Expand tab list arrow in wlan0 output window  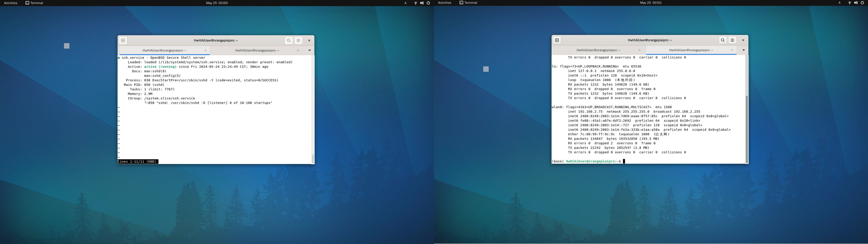point(743,50)
